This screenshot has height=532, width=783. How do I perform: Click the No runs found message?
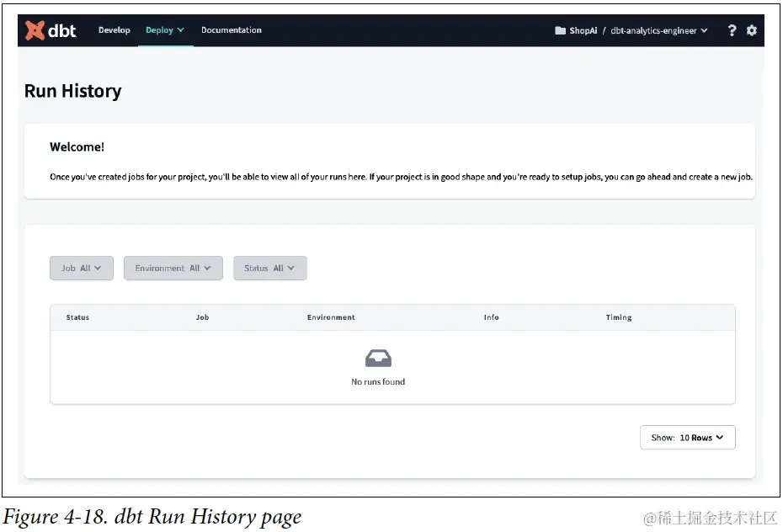tap(378, 382)
